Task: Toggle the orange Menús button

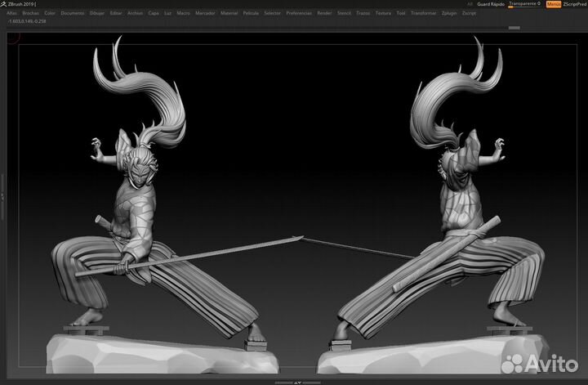Action: click(x=554, y=4)
